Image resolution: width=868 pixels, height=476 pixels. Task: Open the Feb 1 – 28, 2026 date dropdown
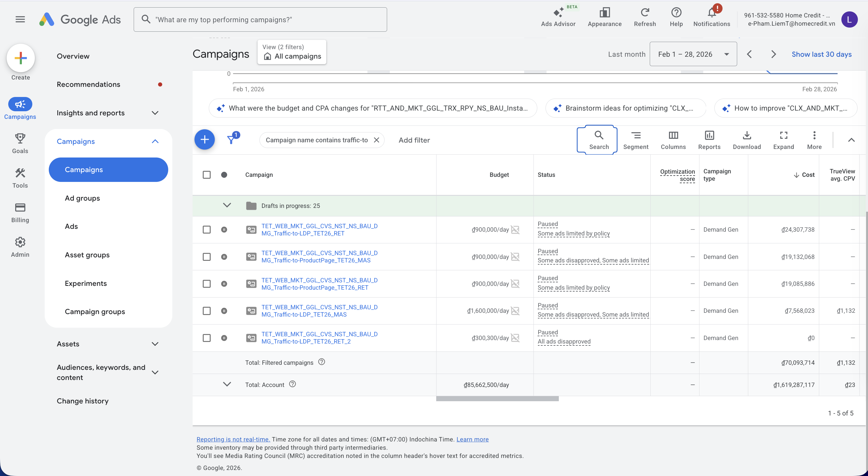coord(693,54)
